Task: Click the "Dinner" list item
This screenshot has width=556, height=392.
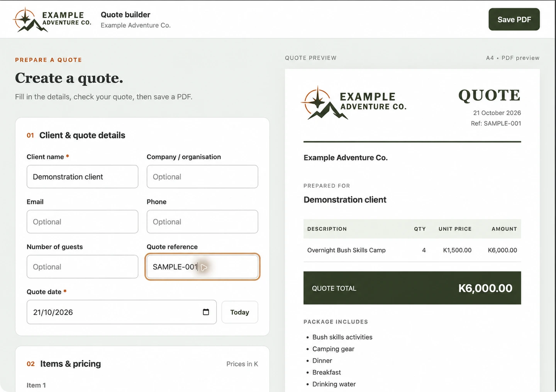Action: 322,360
